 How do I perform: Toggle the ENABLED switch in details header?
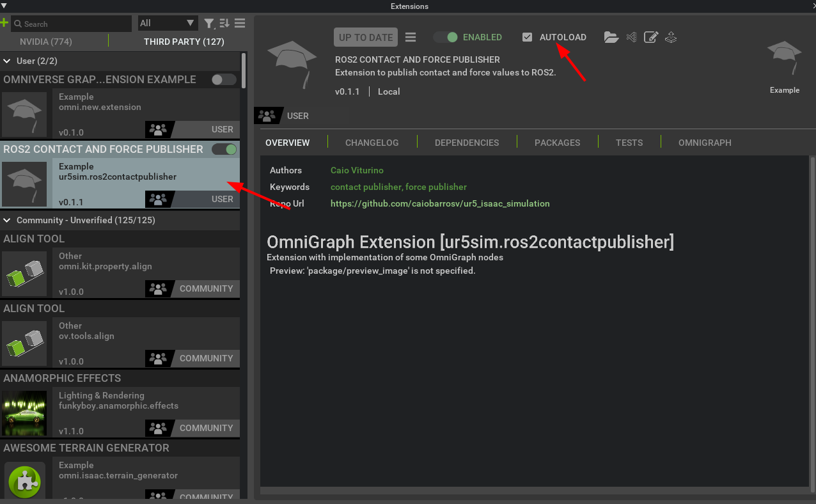[446, 37]
